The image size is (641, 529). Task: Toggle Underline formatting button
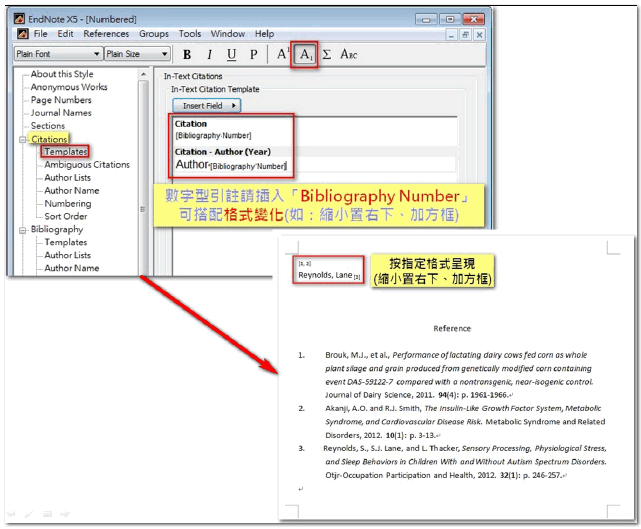coord(231,54)
